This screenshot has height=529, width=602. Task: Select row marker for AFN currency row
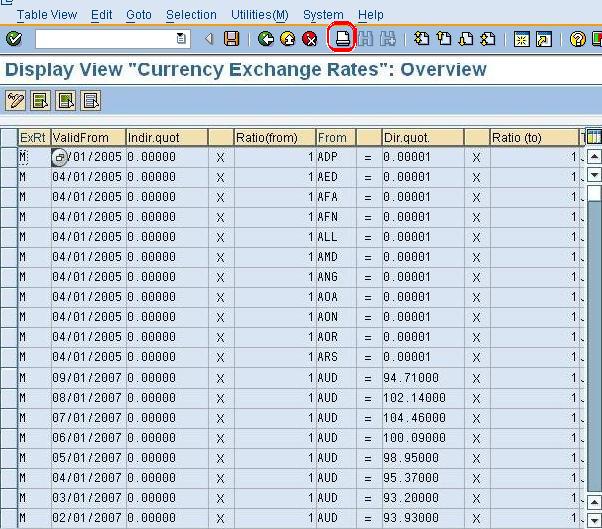[9, 217]
